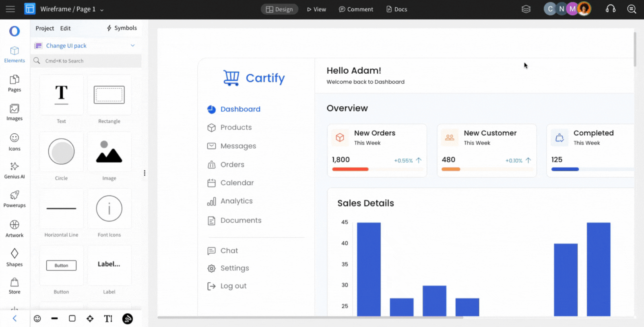
Task: Click collaborator avatar N
Action: (561, 9)
